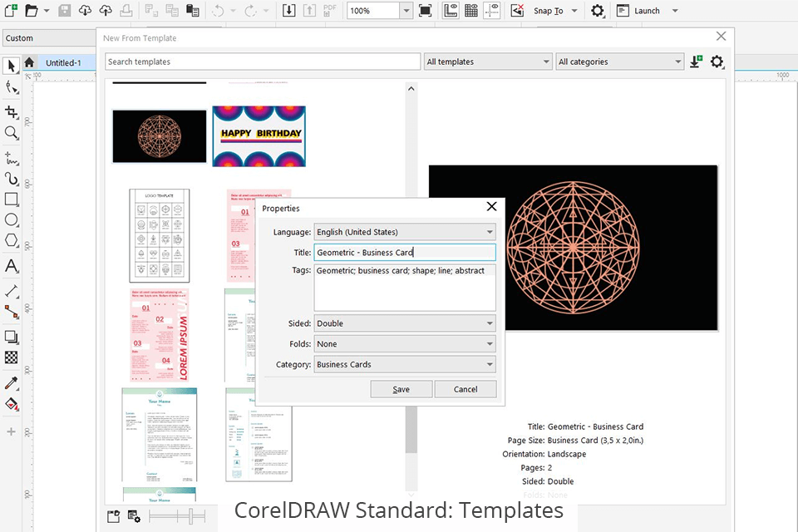This screenshot has height=532, width=798.
Task: Select the Zoom magnifier tool
Action: coord(11,133)
